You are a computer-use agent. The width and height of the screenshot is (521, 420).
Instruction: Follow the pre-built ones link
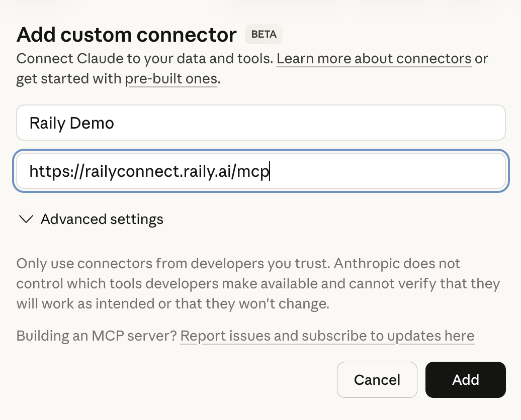(172, 79)
